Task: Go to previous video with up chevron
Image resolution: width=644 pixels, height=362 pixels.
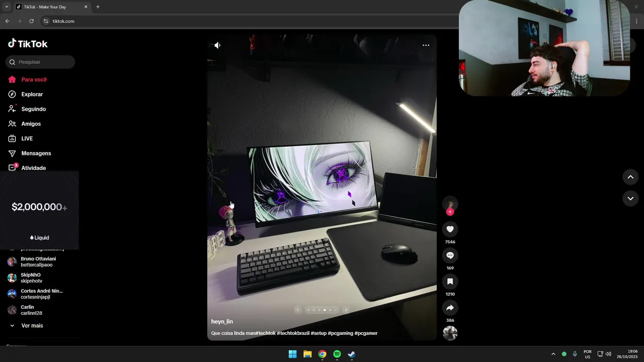Action: (630, 177)
